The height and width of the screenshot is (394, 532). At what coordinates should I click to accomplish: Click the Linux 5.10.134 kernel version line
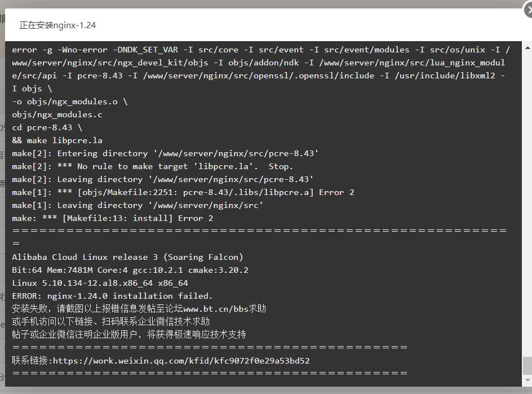tap(100, 283)
